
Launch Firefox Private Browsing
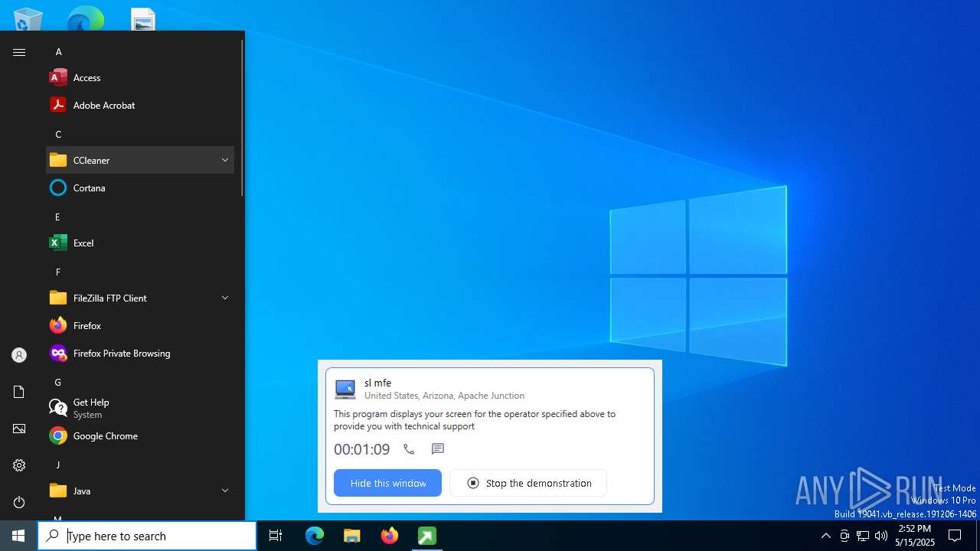coord(140,353)
